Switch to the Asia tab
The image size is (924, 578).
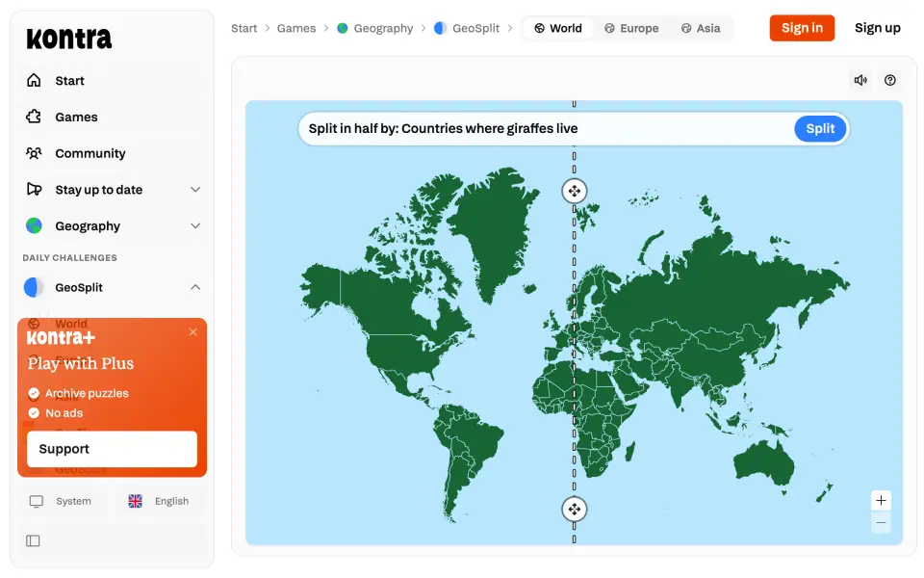(701, 28)
